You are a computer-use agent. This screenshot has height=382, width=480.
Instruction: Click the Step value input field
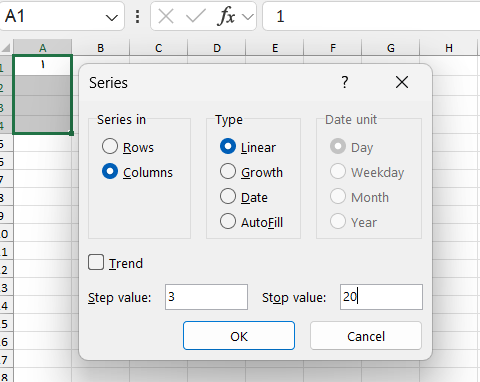point(206,297)
